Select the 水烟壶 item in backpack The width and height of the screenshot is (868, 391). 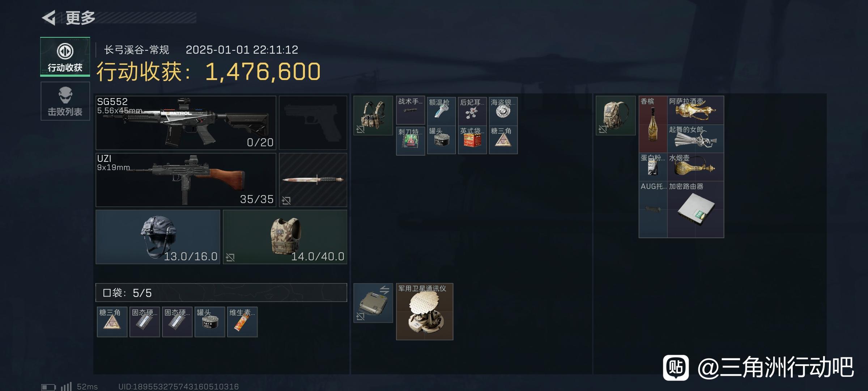coord(695,167)
